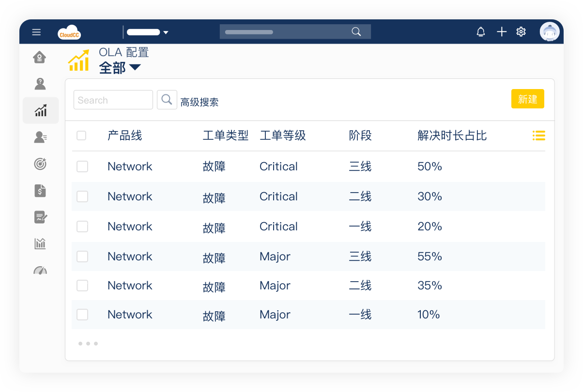
Task: Click into the Search input field
Action: tap(113, 100)
